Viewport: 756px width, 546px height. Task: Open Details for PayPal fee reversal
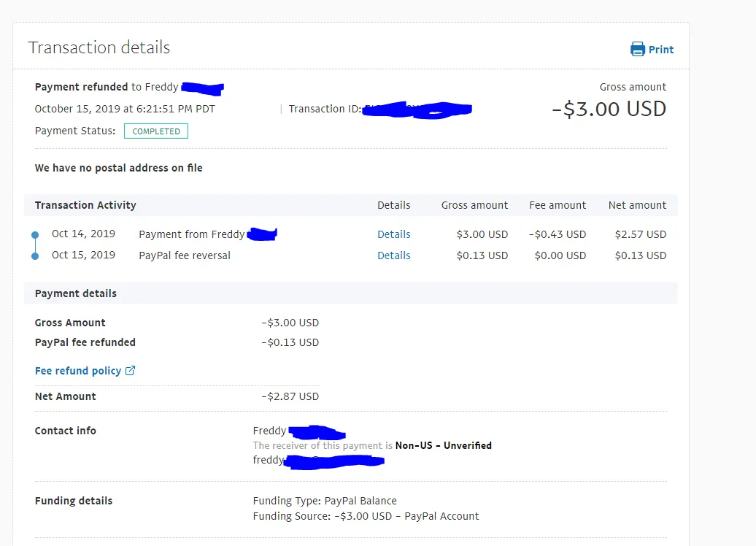(x=393, y=255)
